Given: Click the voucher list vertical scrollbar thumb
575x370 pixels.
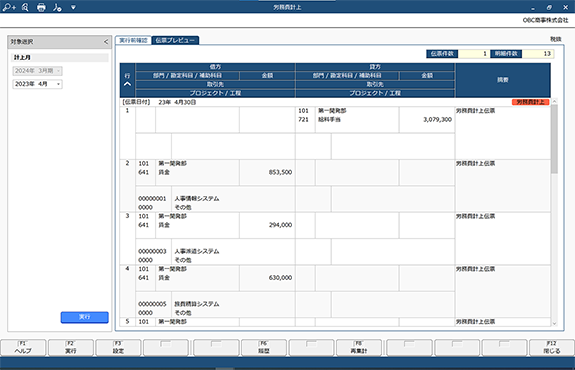Looking at the screenshot, I should (554, 139).
